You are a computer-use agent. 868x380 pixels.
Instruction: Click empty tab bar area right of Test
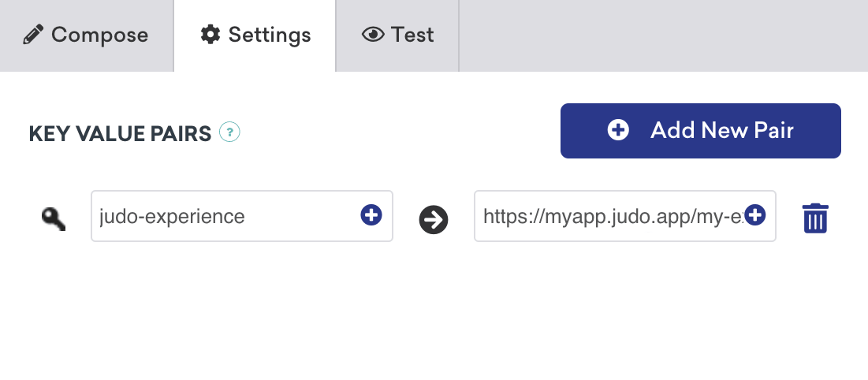662,35
